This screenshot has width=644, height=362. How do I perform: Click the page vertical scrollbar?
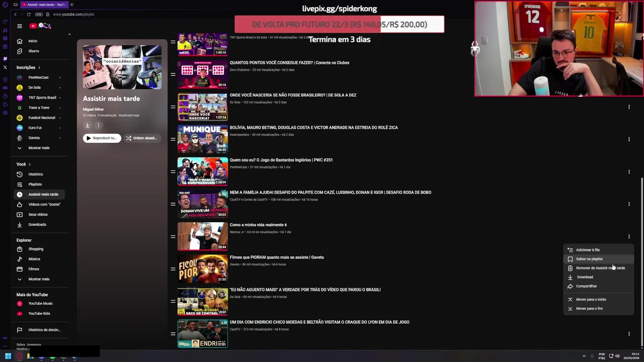641,261
